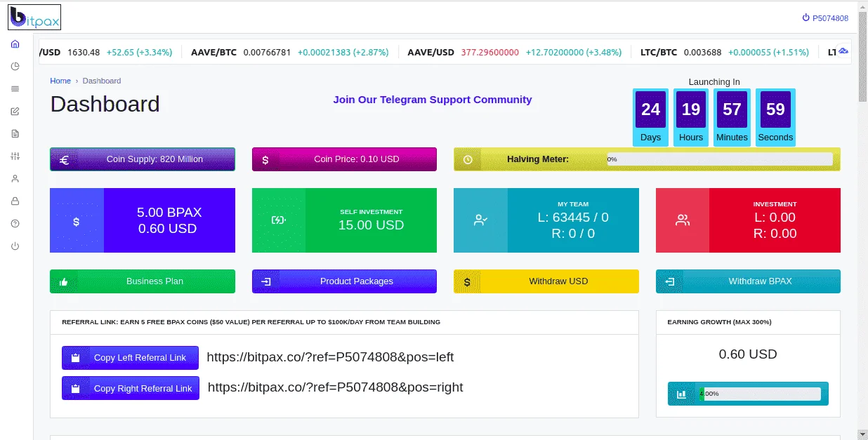868x440 pixels.
Task: Open the document sidebar icon
Action: [x=15, y=134]
